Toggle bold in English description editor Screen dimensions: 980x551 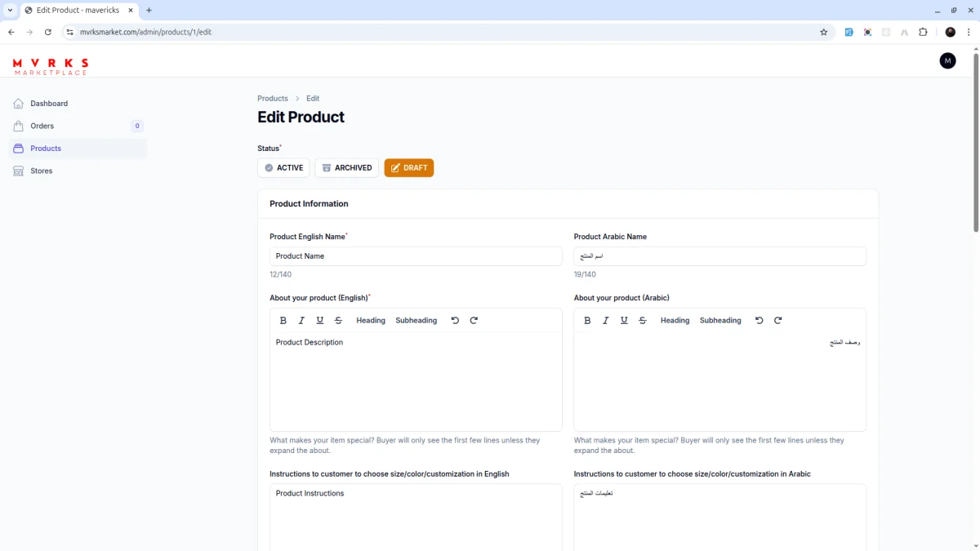coord(283,321)
